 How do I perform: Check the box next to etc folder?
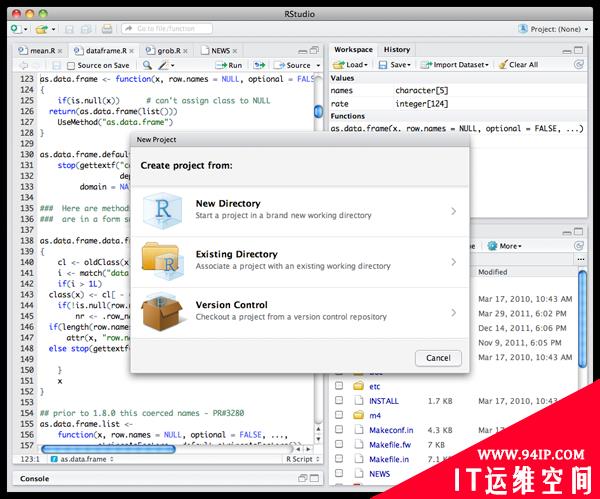click(x=339, y=386)
